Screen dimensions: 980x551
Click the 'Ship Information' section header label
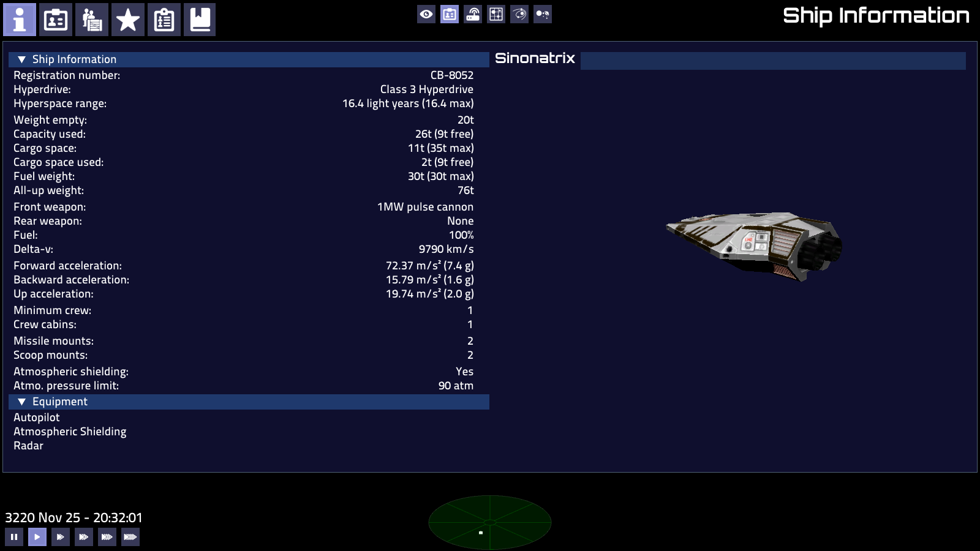point(74,59)
